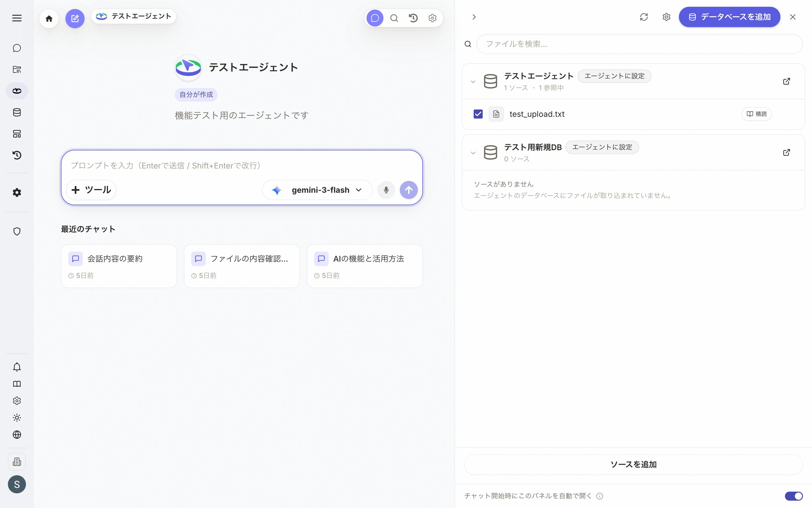Open the 会話内容の要約 recent chat card
This screenshot has width=812, height=508.
click(x=119, y=266)
